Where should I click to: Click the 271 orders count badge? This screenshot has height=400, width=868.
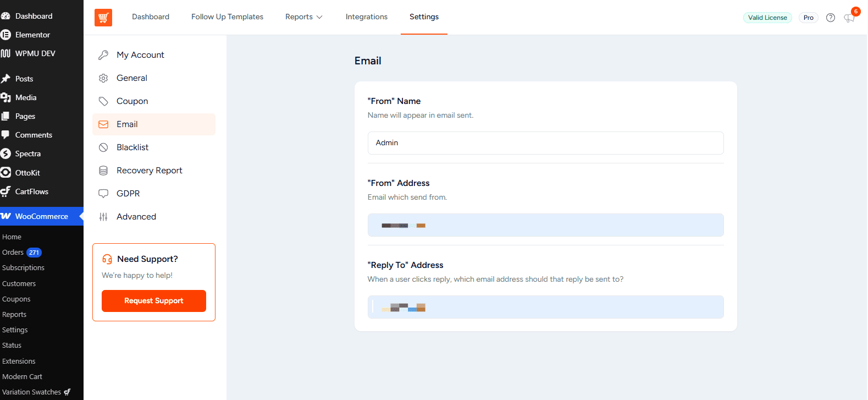[34, 253]
